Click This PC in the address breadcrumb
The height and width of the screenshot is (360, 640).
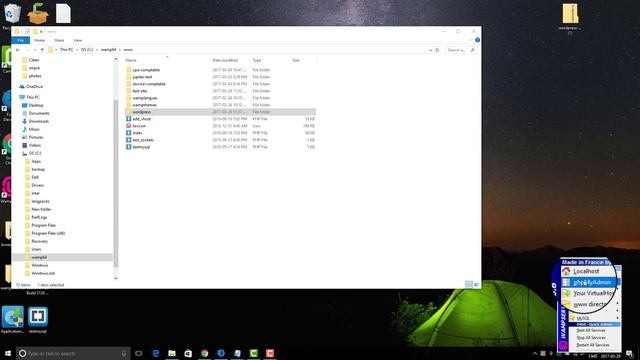click(x=67, y=50)
